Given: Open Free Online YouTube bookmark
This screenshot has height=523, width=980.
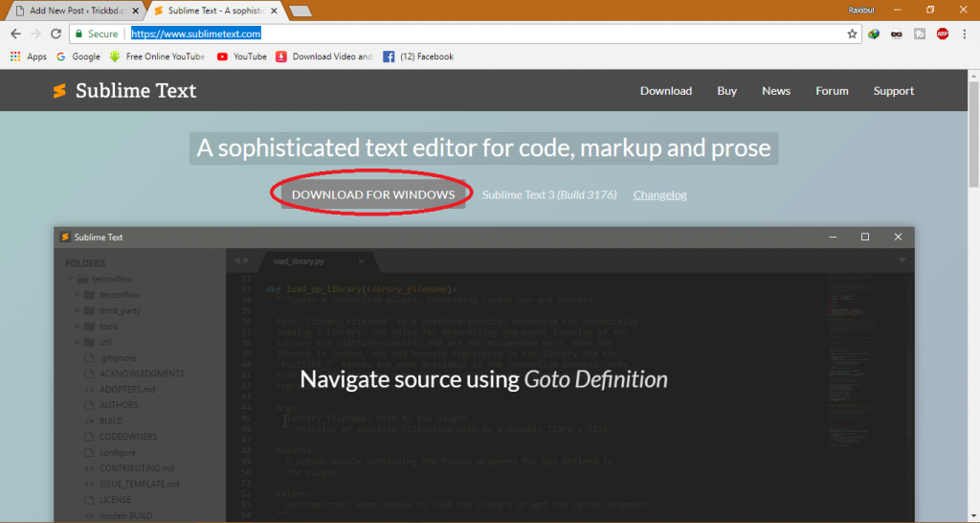Looking at the screenshot, I should click(x=158, y=57).
